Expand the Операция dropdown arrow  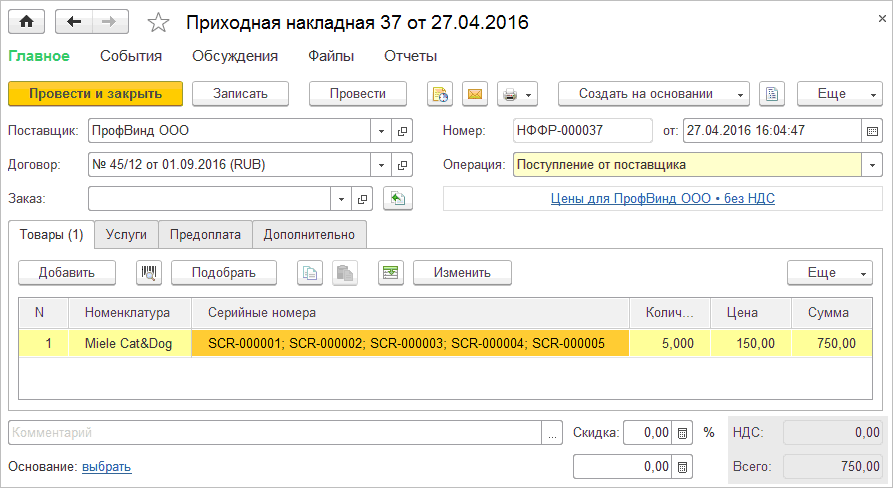click(872, 165)
